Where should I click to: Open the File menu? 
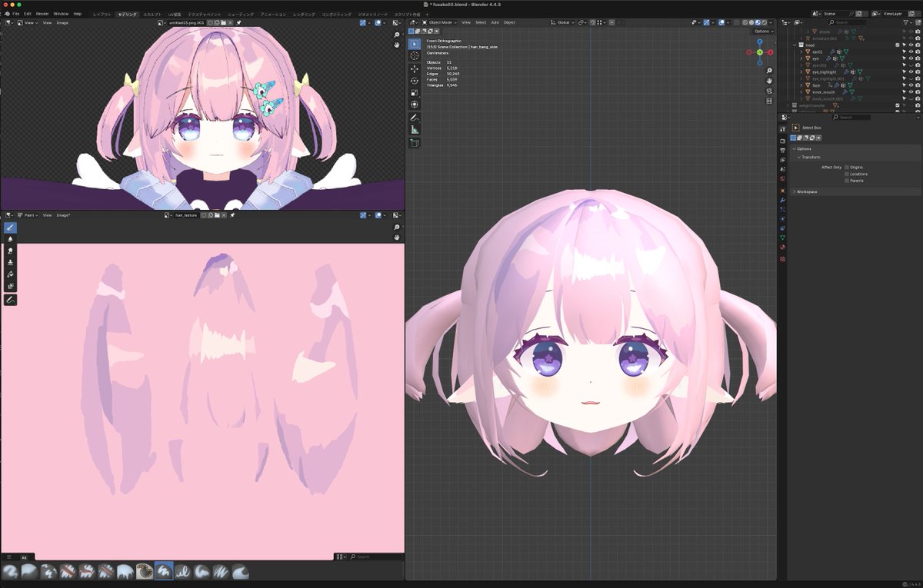click(x=15, y=14)
